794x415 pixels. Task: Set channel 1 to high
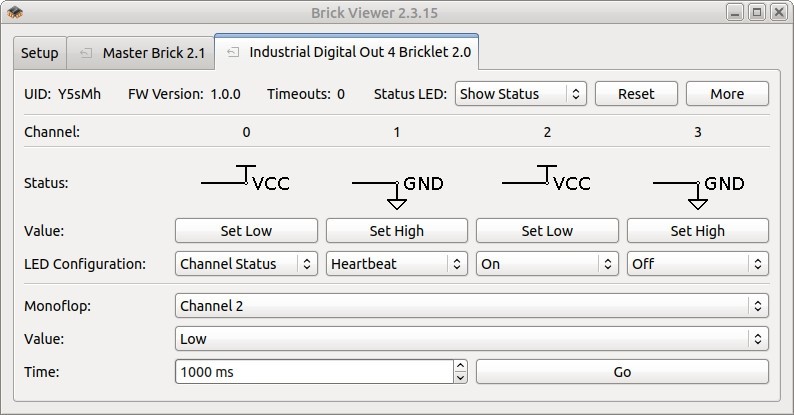(396, 231)
